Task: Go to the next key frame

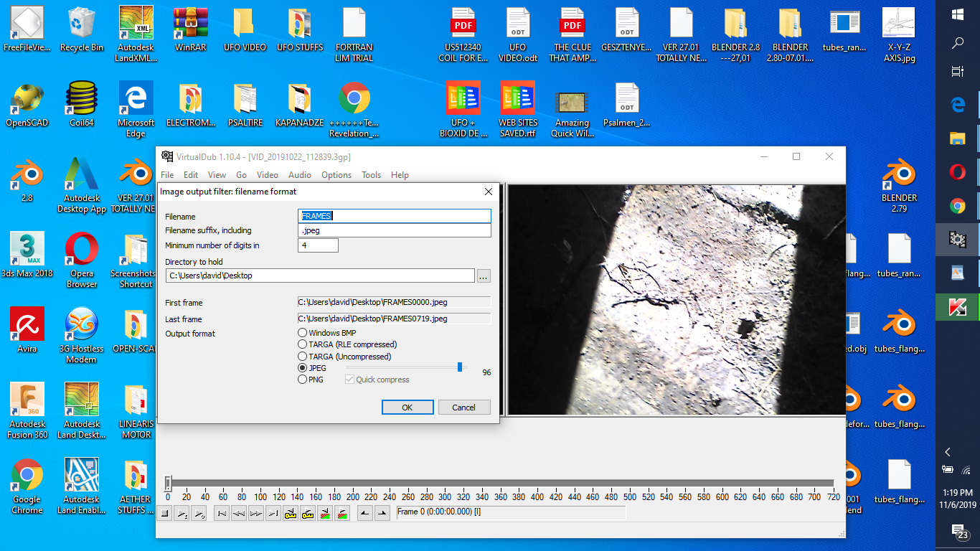Action: [308, 513]
